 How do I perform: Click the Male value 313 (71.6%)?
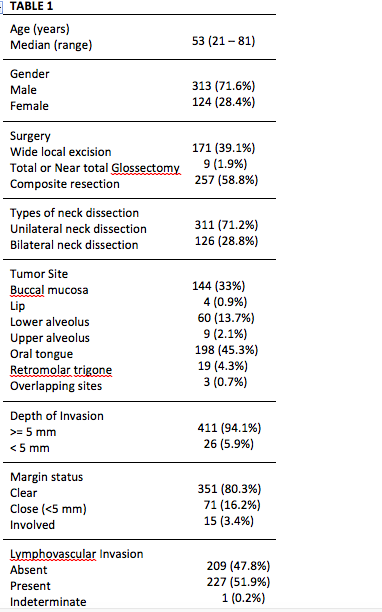coord(223,86)
